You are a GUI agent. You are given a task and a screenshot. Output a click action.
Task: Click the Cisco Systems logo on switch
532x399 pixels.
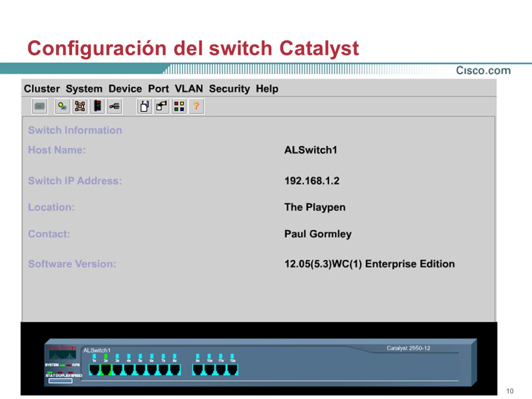[63, 352]
